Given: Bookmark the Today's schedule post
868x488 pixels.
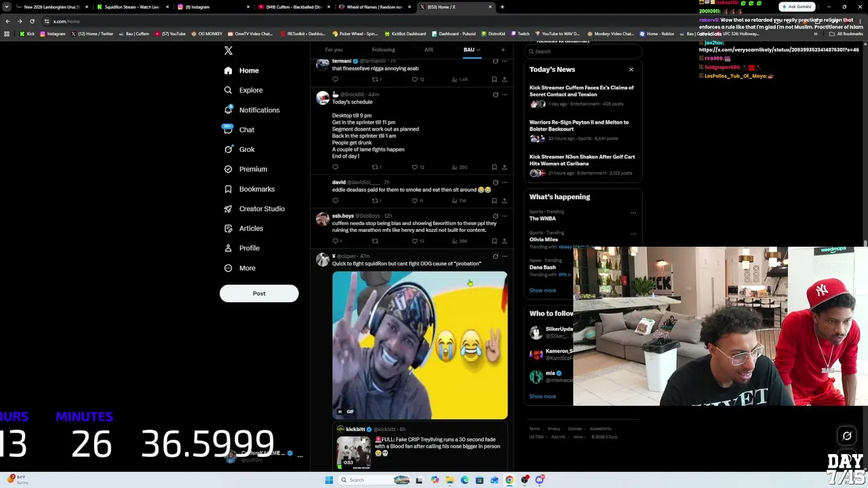Looking at the screenshot, I should (x=494, y=167).
